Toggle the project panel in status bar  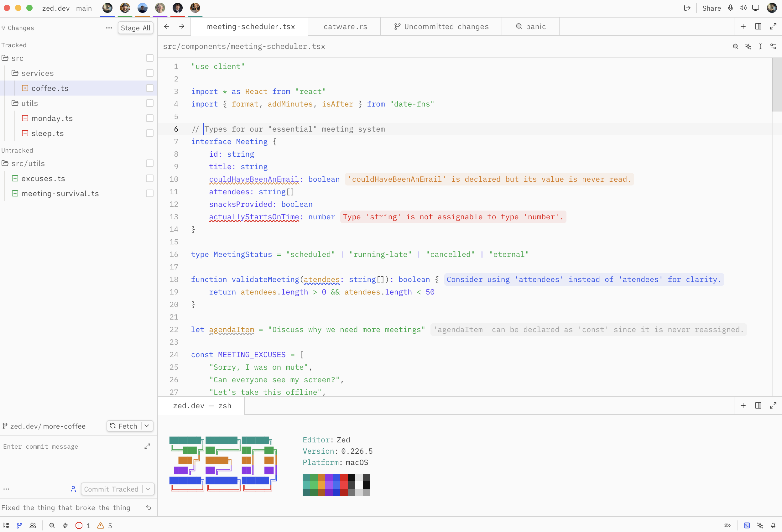point(6,525)
